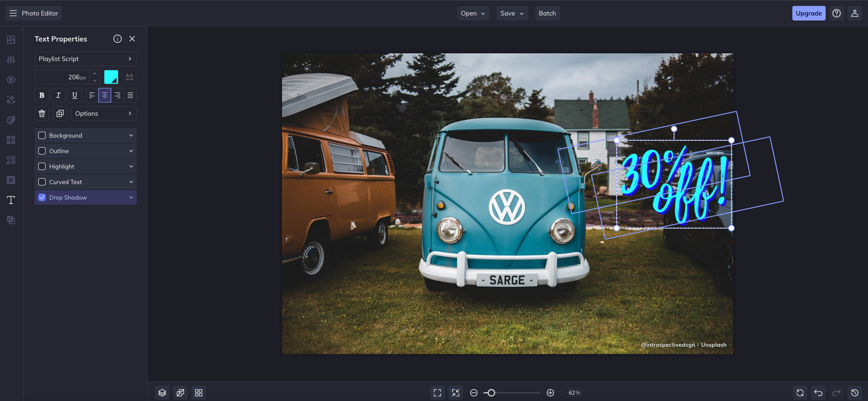Click the Bold formatting icon
Image resolution: width=868 pixels, height=401 pixels.
coord(42,95)
